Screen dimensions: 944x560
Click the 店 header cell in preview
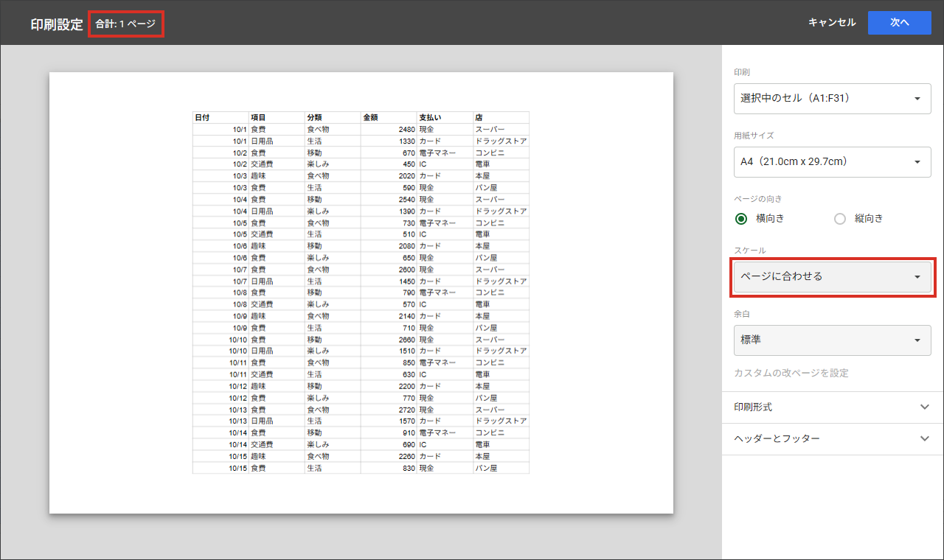(x=501, y=117)
